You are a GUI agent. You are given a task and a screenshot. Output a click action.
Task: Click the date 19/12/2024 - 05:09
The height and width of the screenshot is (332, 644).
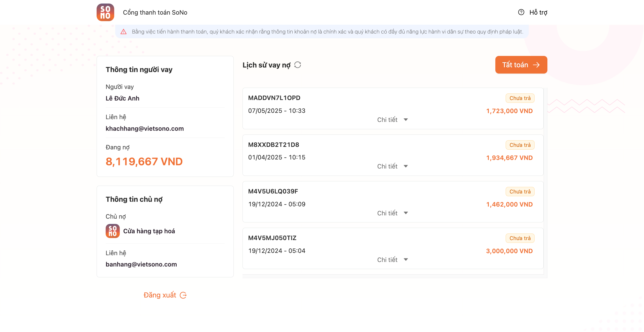point(277,204)
